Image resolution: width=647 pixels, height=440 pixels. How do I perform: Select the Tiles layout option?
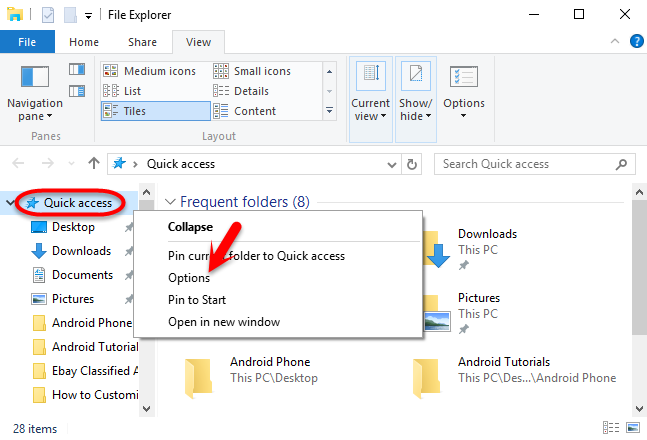coord(134,111)
